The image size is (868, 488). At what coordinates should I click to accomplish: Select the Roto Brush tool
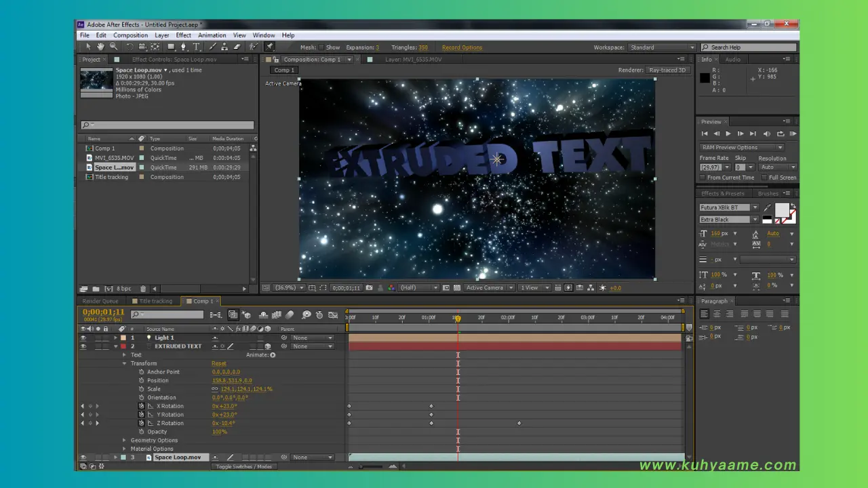click(x=254, y=47)
